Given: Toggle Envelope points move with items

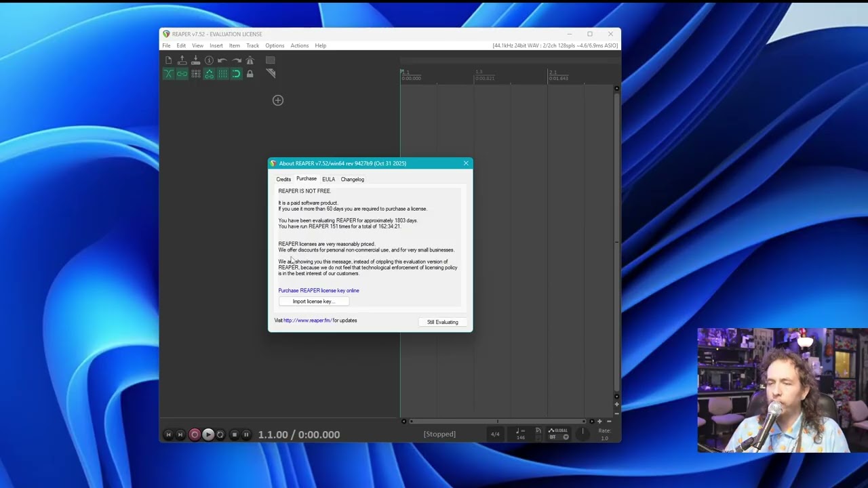Looking at the screenshot, I should 209,74.
